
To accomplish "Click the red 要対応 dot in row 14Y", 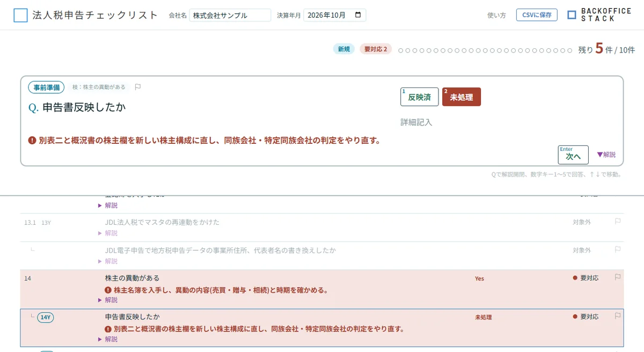I will 575,317.
